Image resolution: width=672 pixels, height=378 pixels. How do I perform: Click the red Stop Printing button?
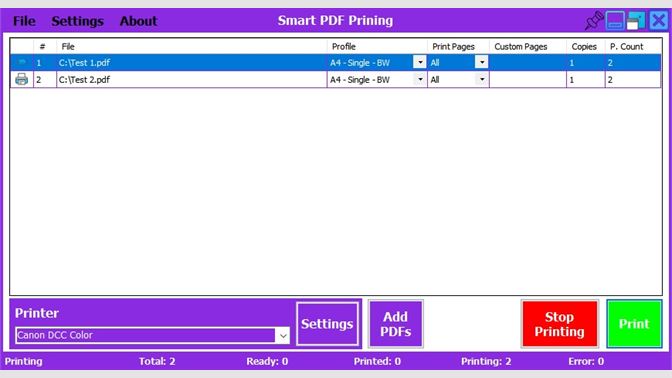[559, 324]
